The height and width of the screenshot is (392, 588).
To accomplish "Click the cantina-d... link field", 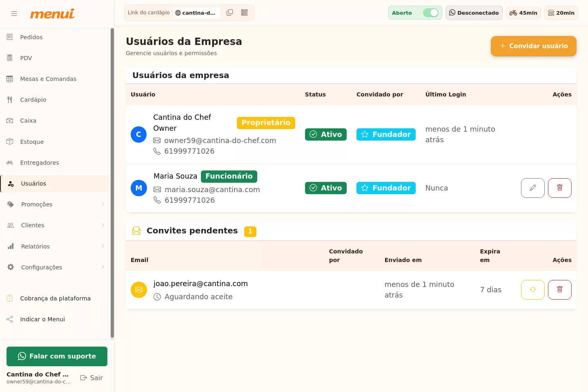I will point(197,13).
